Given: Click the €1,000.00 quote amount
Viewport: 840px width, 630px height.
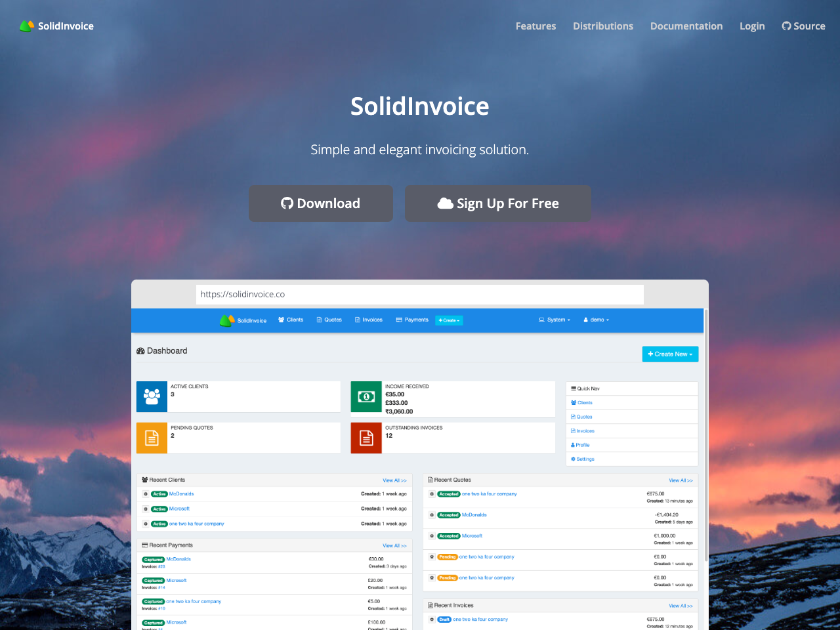Looking at the screenshot, I should point(665,535).
